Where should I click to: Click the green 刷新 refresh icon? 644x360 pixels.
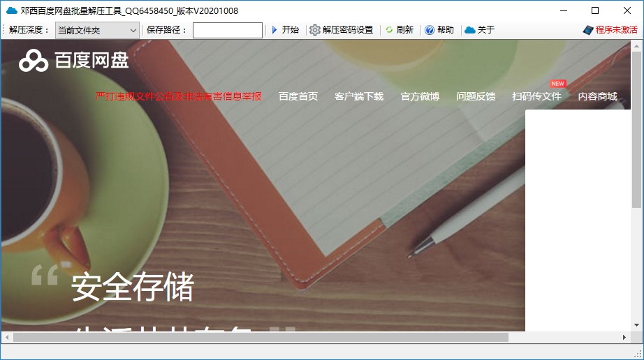(389, 30)
